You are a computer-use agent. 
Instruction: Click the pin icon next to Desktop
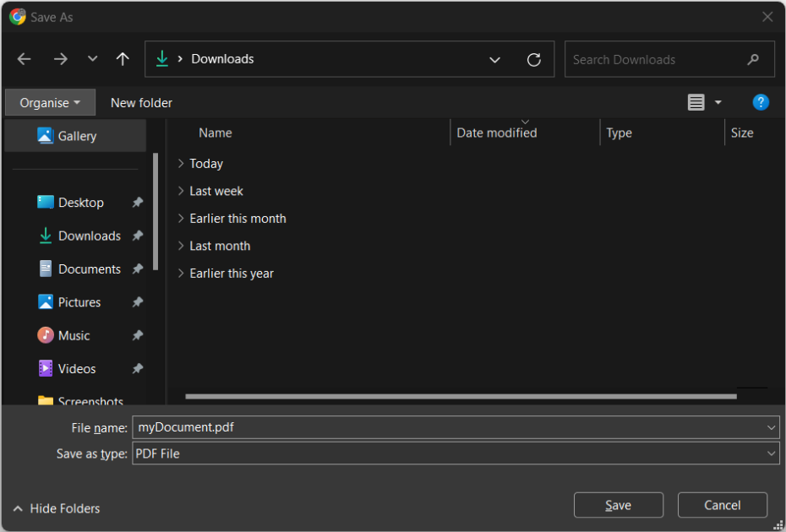coord(138,203)
